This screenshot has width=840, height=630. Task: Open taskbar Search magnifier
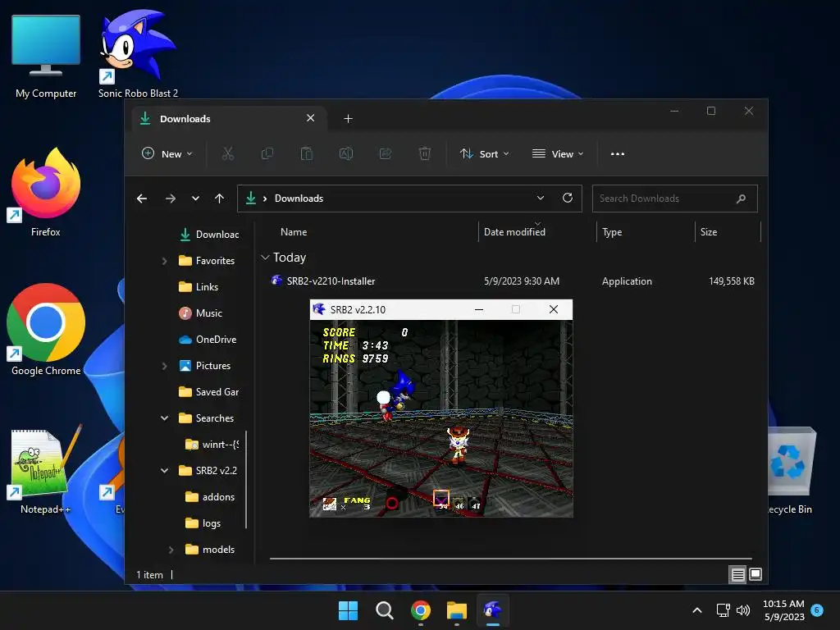[385, 610]
